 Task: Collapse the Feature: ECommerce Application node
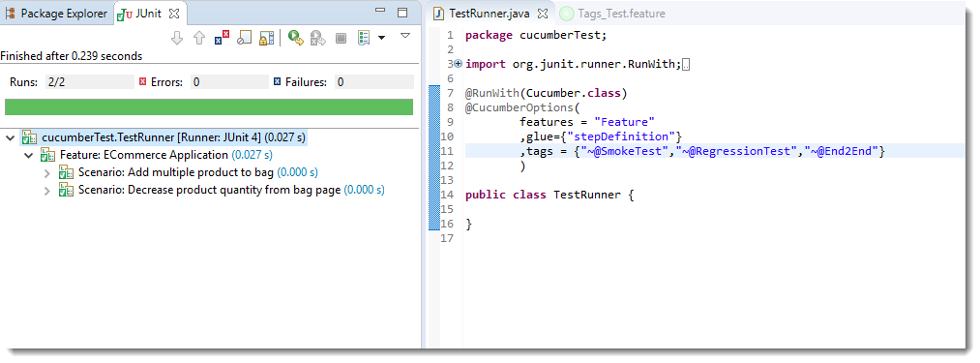(x=29, y=155)
